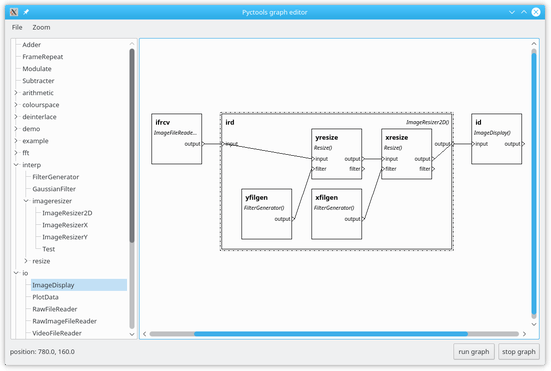Click the input port of yresize node
The height and width of the screenshot is (371, 551).
(x=313, y=159)
